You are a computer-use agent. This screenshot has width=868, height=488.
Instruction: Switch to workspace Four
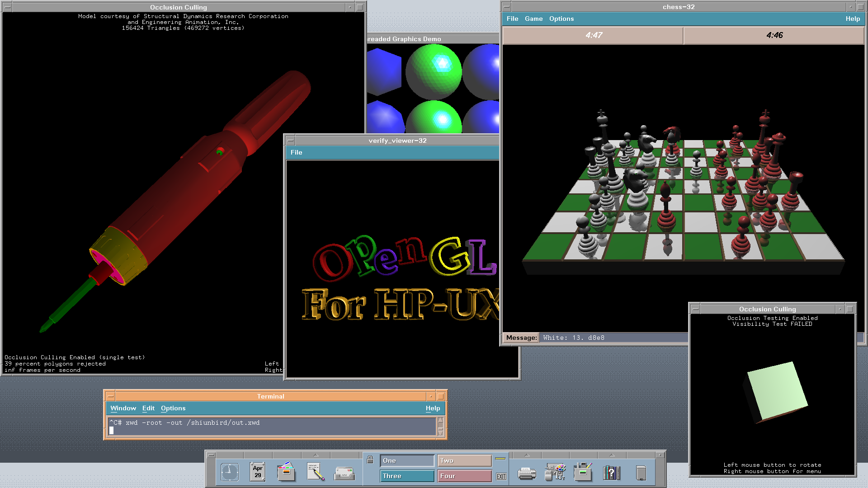[x=464, y=476]
